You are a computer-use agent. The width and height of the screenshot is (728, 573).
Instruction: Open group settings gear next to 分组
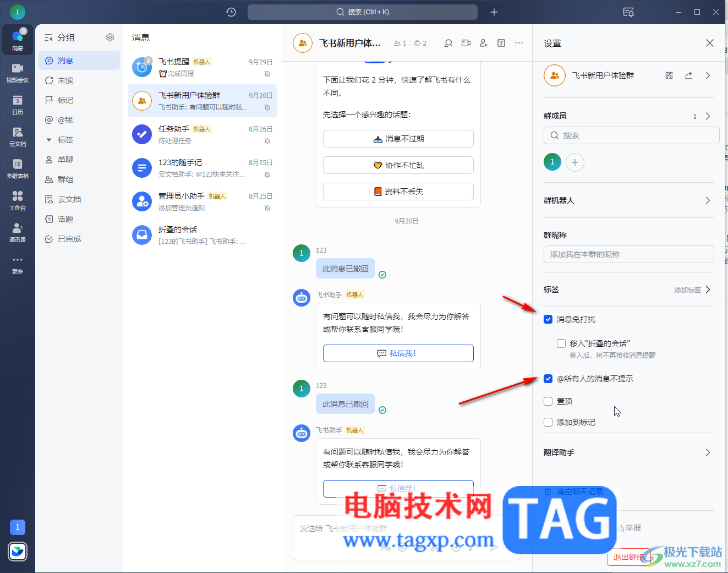click(110, 37)
